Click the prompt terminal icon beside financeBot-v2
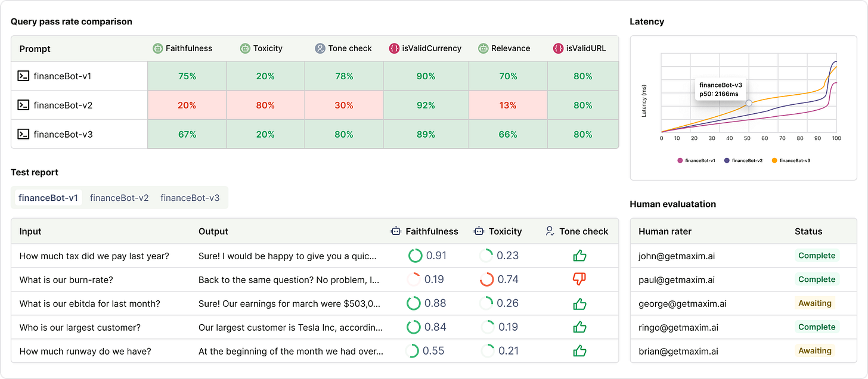 [x=23, y=105]
